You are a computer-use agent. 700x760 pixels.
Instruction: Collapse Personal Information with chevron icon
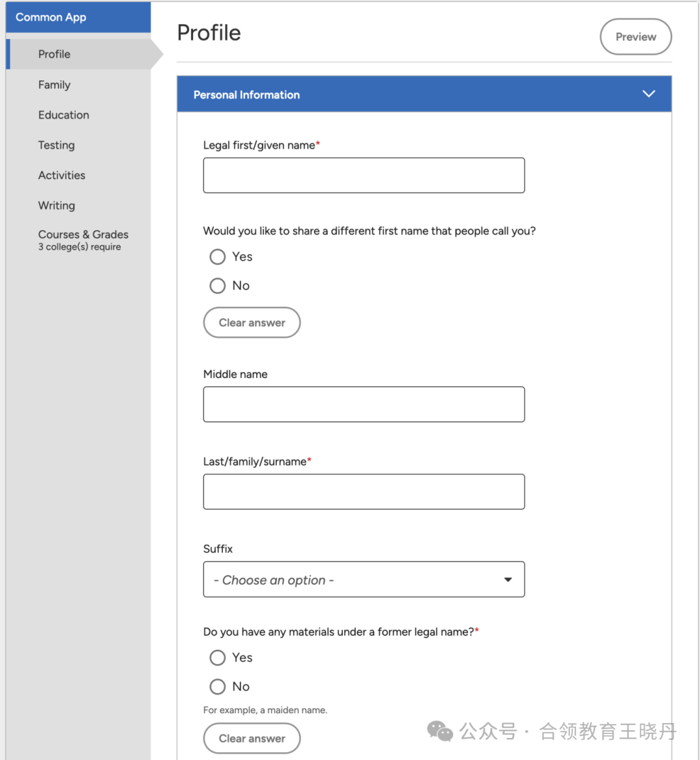tap(648, 94)
